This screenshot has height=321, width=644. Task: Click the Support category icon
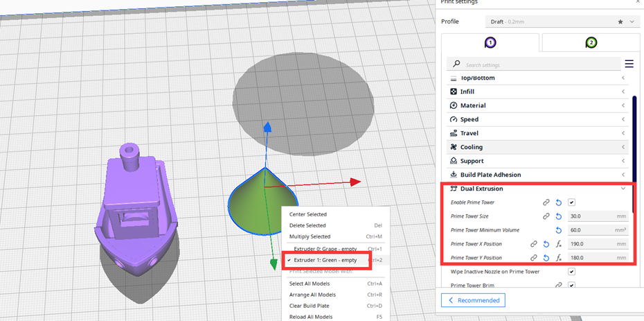tap(454, 161)
